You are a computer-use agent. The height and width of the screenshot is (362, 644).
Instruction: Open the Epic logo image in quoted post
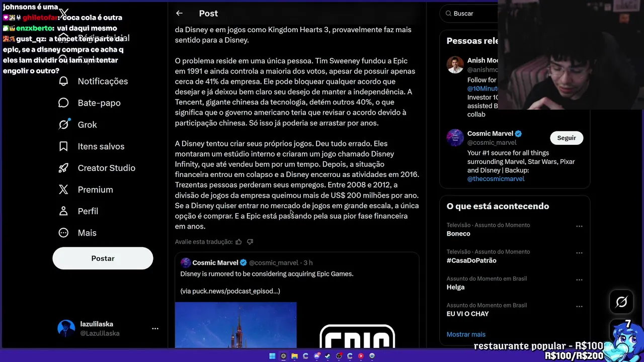[358, 325]
